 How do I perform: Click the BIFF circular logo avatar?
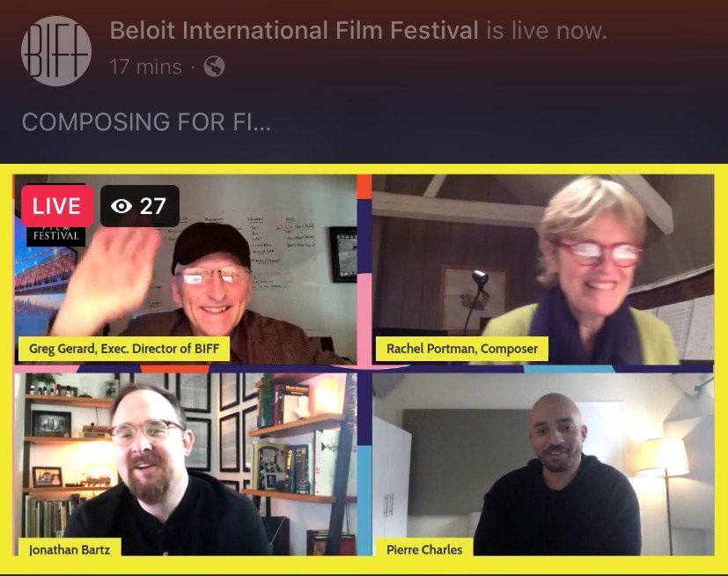click(56, 51)
